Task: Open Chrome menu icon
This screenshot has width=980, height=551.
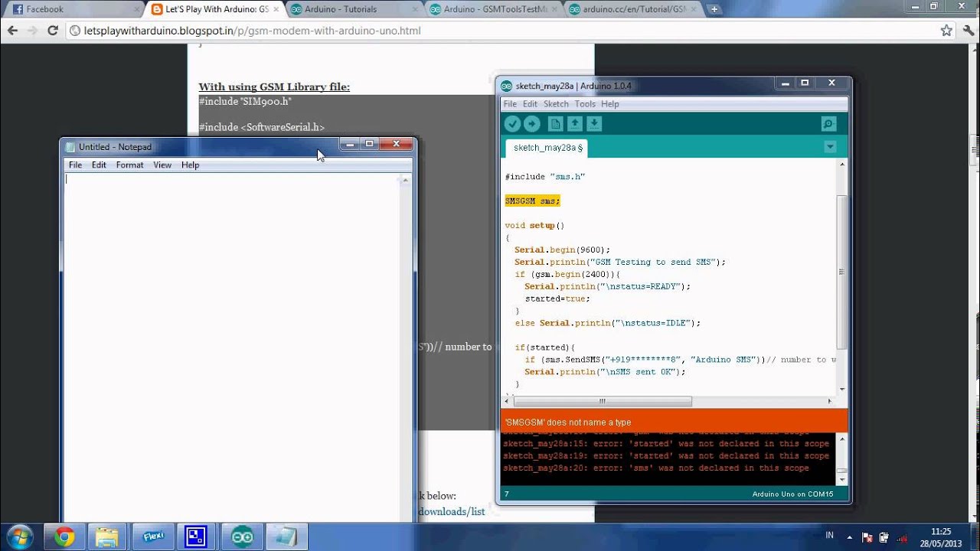Action: coord(967,31)
